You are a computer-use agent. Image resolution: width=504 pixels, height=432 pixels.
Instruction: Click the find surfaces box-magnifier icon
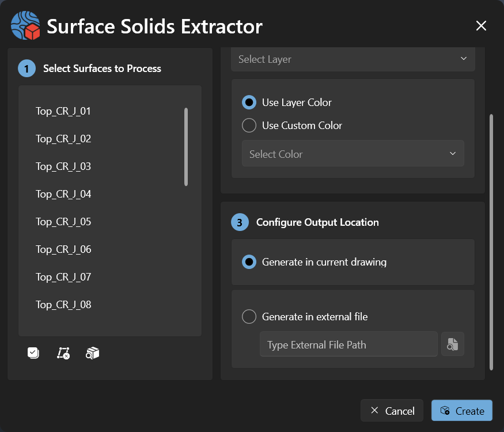[x=93, y=353]
